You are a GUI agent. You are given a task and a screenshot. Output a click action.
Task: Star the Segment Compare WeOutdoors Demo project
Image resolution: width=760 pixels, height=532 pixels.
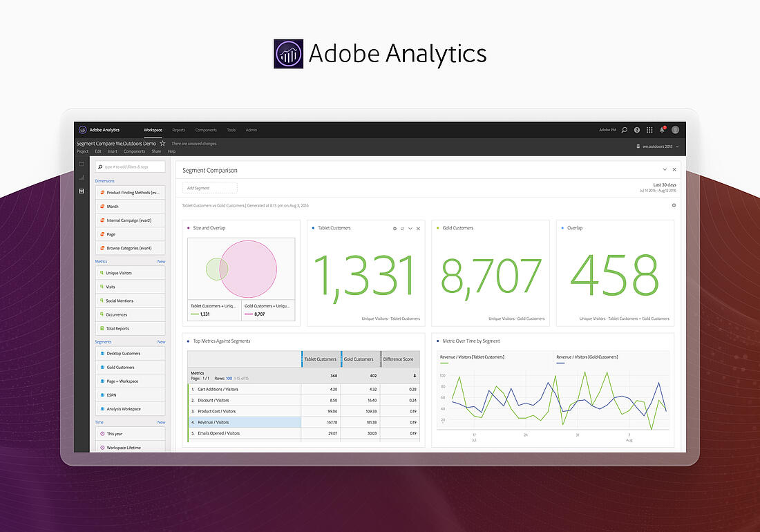(162, 144)
